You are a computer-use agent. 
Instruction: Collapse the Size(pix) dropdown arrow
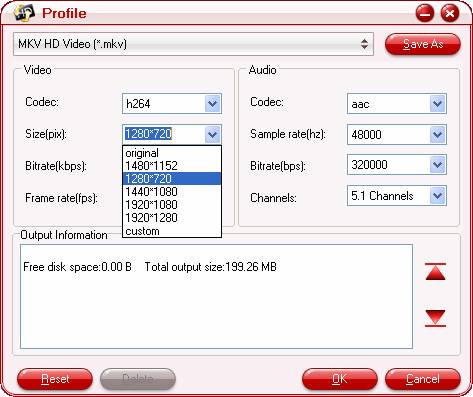click(212, 134)
